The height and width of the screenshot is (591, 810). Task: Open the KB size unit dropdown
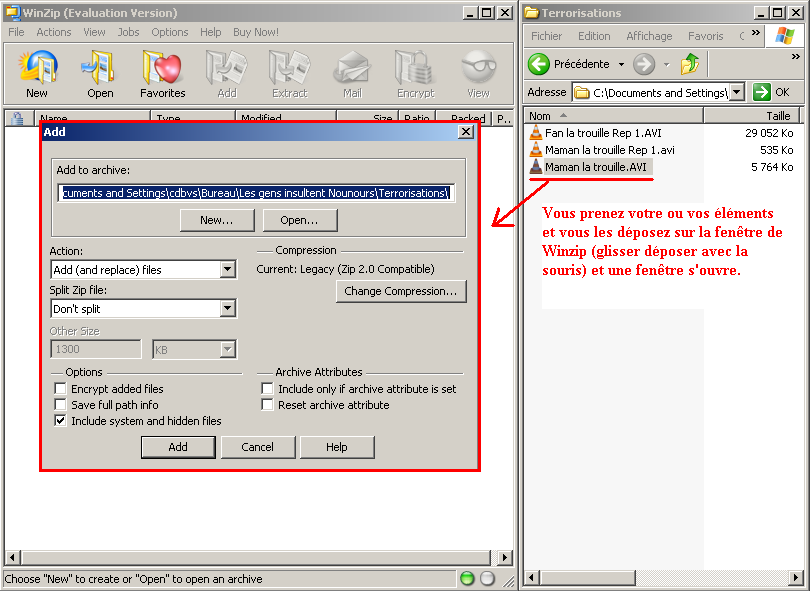tap(227, 349)
